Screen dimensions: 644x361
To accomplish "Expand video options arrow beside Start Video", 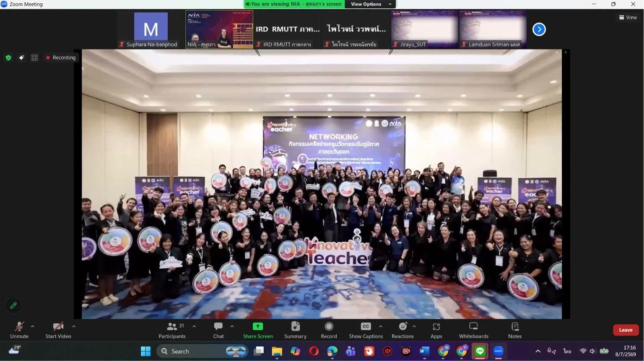I will click(x=74, y=326).
